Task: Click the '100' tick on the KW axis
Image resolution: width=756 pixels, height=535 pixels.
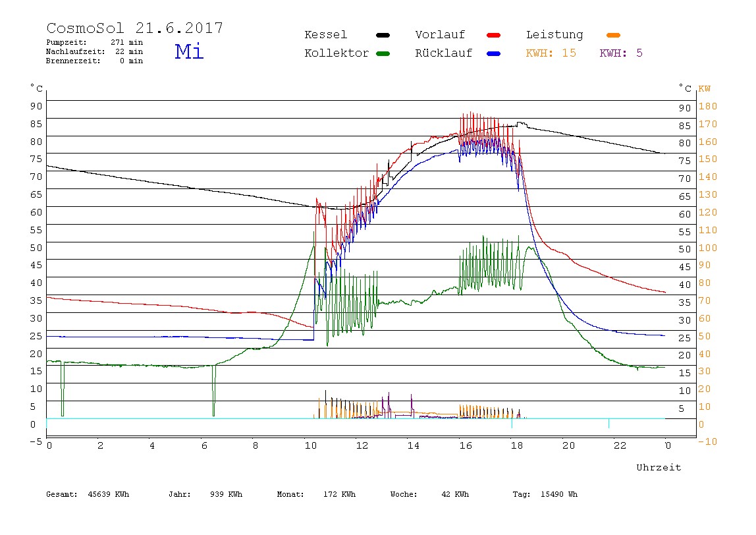Action: pos(708,248)
